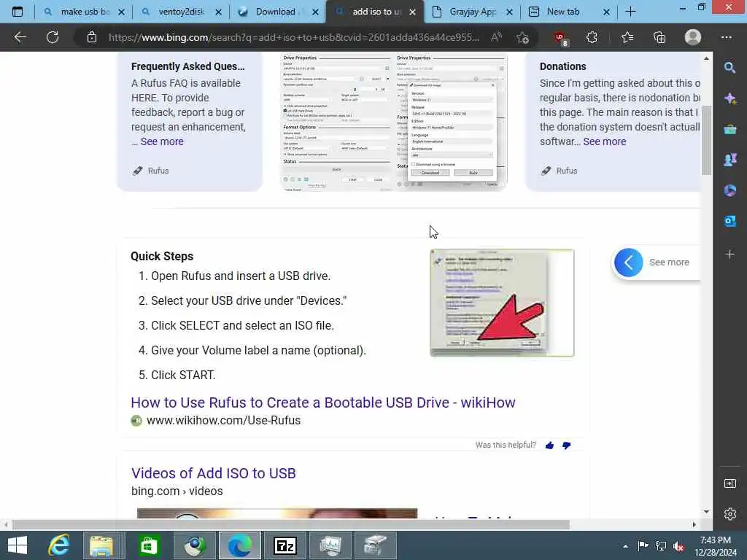This screenshot has width=747, height=560.
Task: Open Read aloud from address bar
Action: point(496,36)
